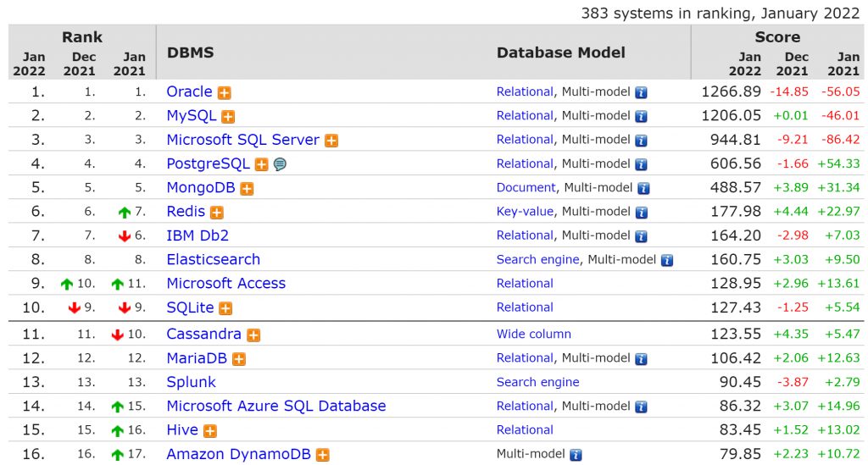This screenshot has height=465, width=868.
Task: Open the Splunk DBMS link
Action: (191, 382)
